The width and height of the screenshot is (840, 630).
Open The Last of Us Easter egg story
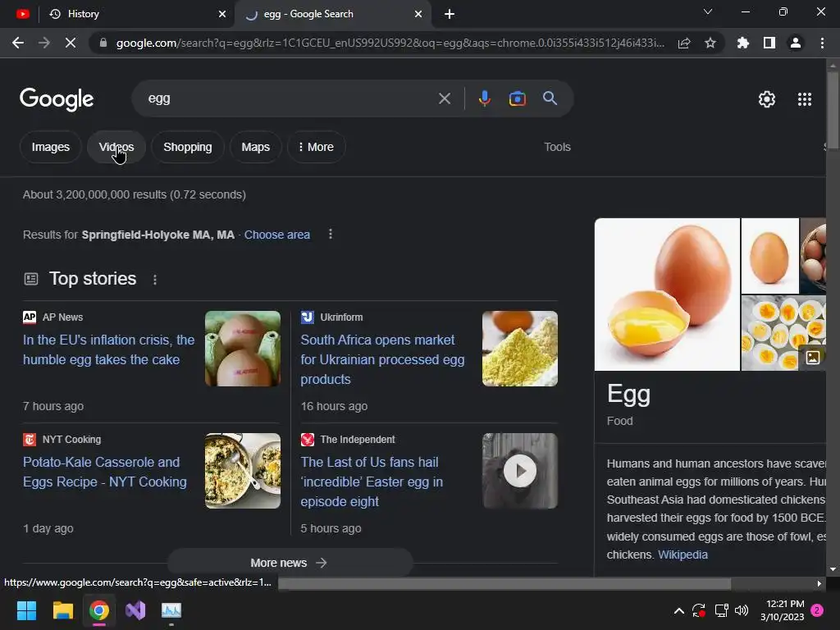point(372,482)
